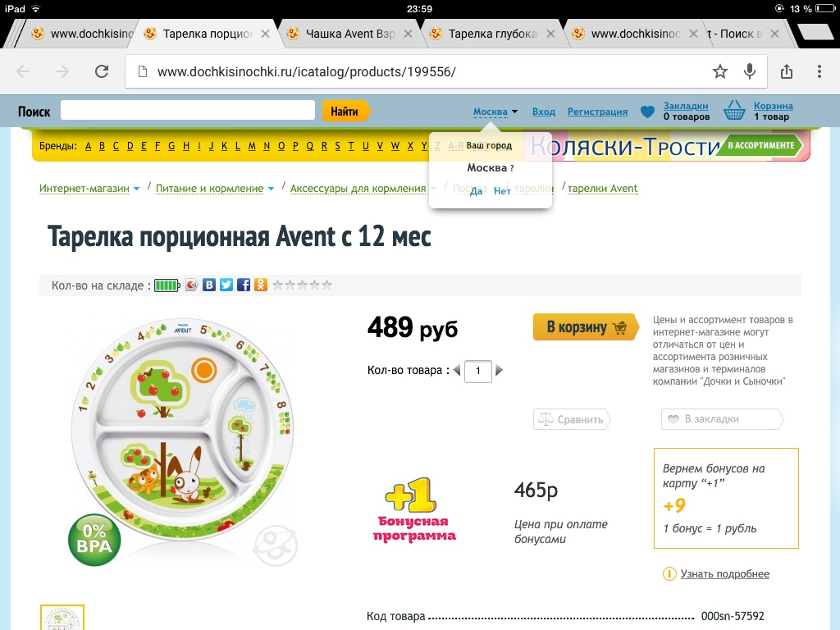Switch to the Чашка Avent tab
This screenshot has height=630, width=840.
coord(349,34)
